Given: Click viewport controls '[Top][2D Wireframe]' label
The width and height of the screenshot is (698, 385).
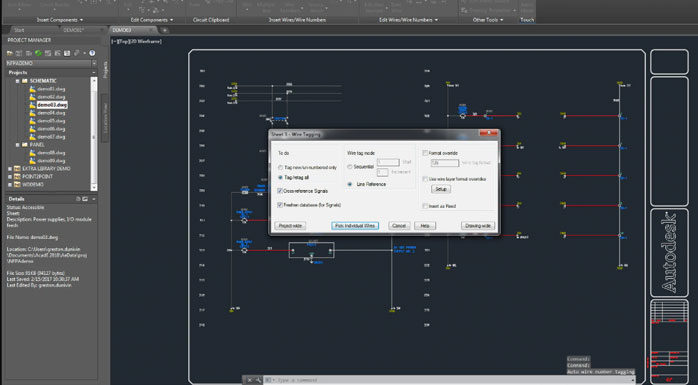Looking at the screenshot, I should tap(136, 41).
